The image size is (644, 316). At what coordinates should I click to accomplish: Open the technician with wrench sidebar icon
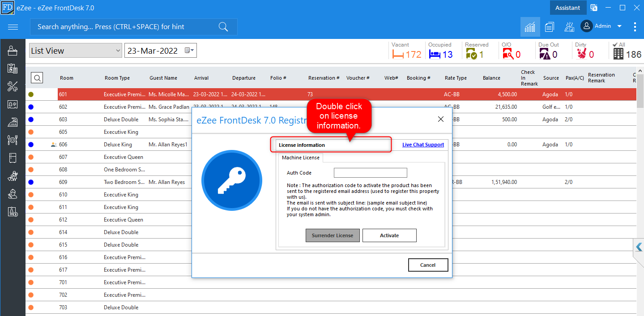pyautogui.click(x=13, y=194)
